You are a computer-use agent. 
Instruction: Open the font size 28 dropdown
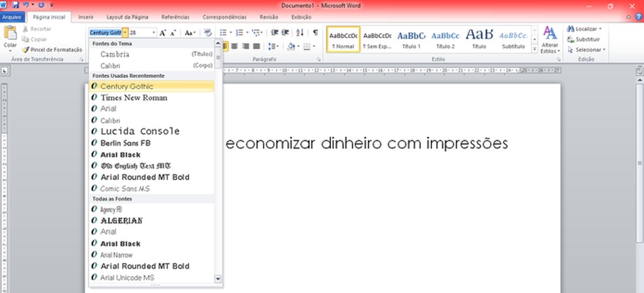coord(154,33)
